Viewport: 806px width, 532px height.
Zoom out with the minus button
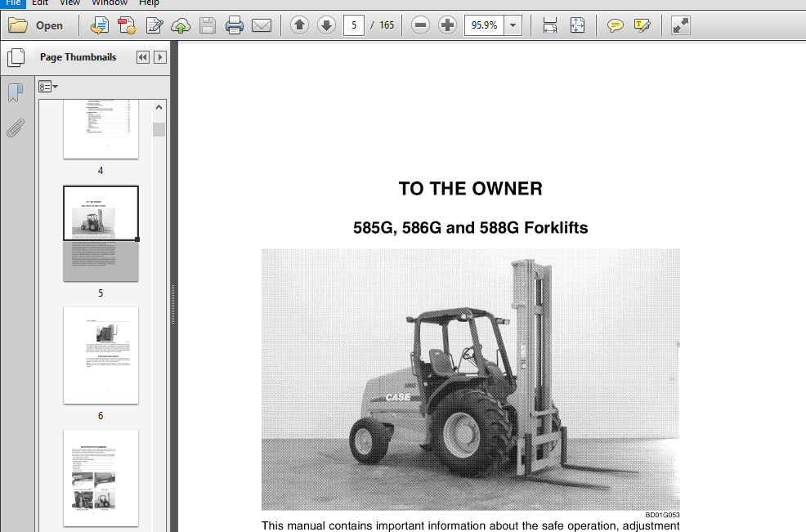point(420,25)
